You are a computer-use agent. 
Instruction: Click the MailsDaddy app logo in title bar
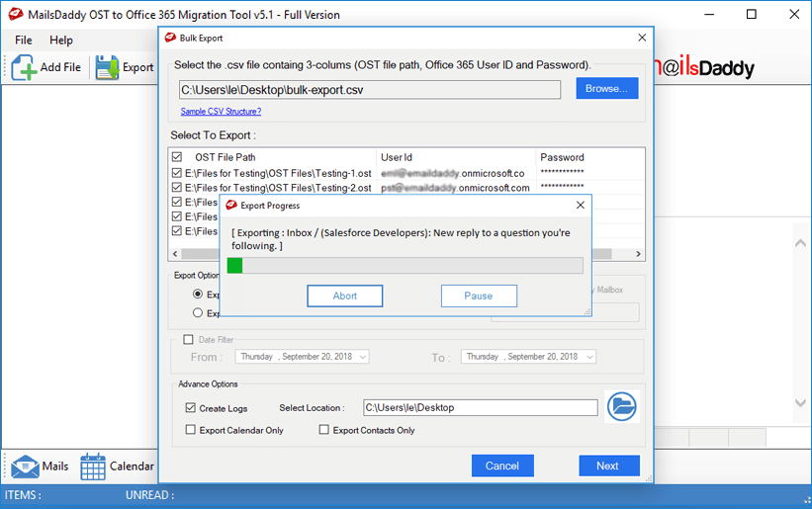point(16,14)
